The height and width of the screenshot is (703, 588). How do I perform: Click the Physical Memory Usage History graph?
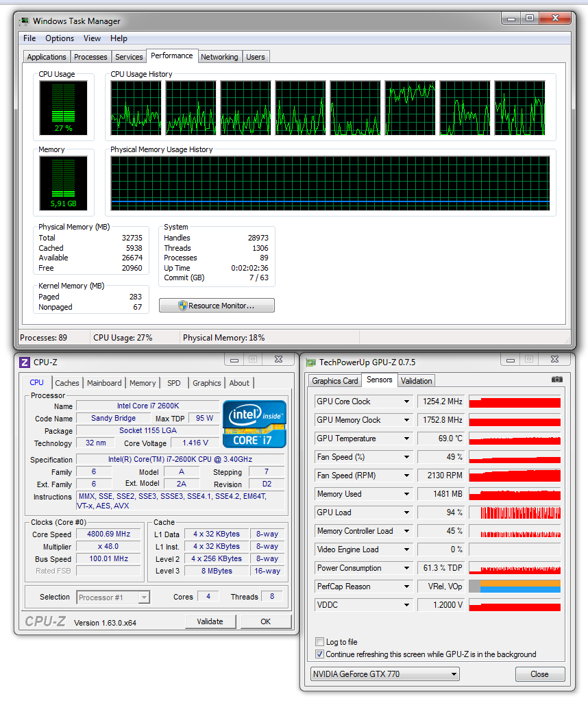[330, 184]
